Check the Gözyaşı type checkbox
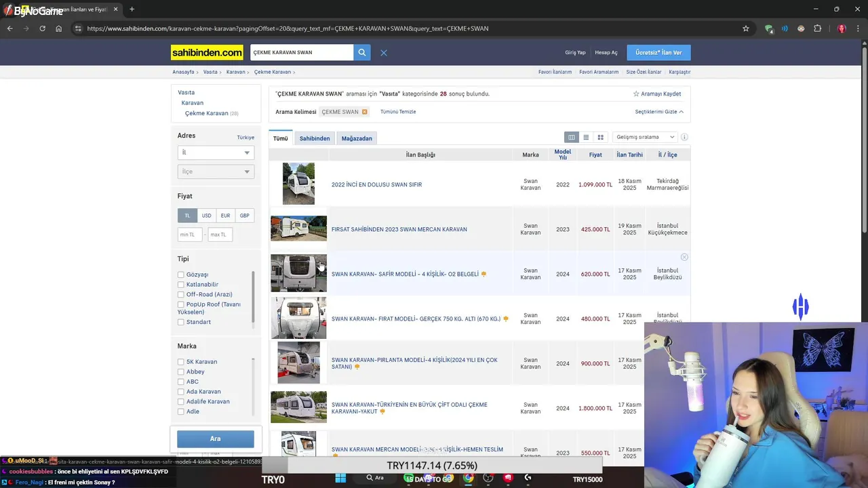 tap(181, 274)
